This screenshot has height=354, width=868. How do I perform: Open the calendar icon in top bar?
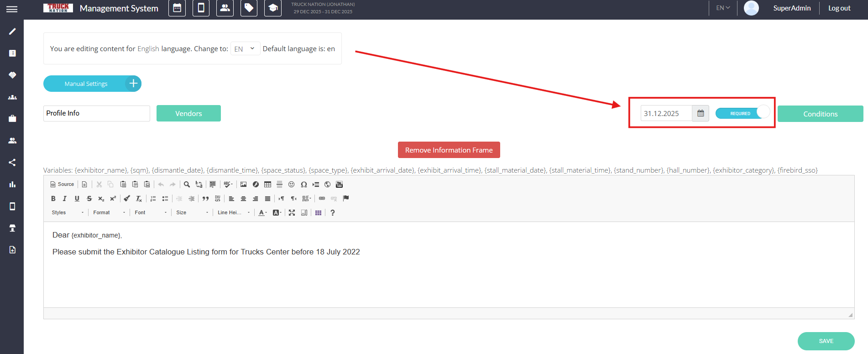click(177, 8)
